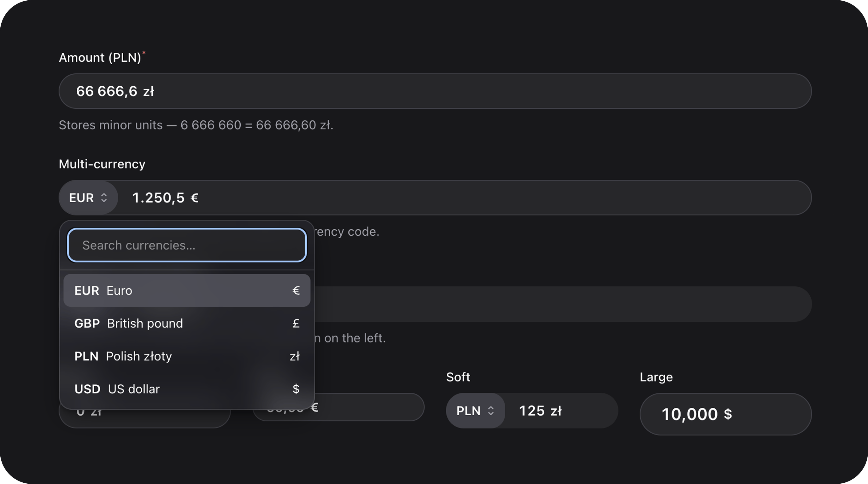Pick PLN Polish złoty option
The width and height of the screenshot is (868, 484).
pyautogui.click(x=187, y=356)
